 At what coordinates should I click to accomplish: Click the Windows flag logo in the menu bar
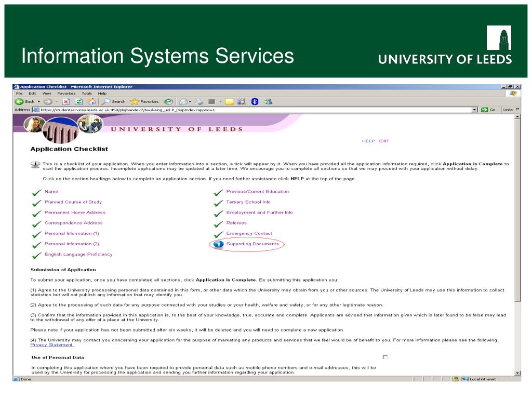(513, 93)
